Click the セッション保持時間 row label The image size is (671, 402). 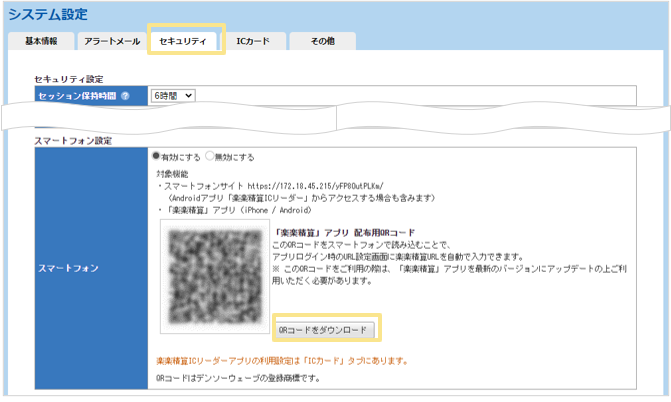point(76,96)
